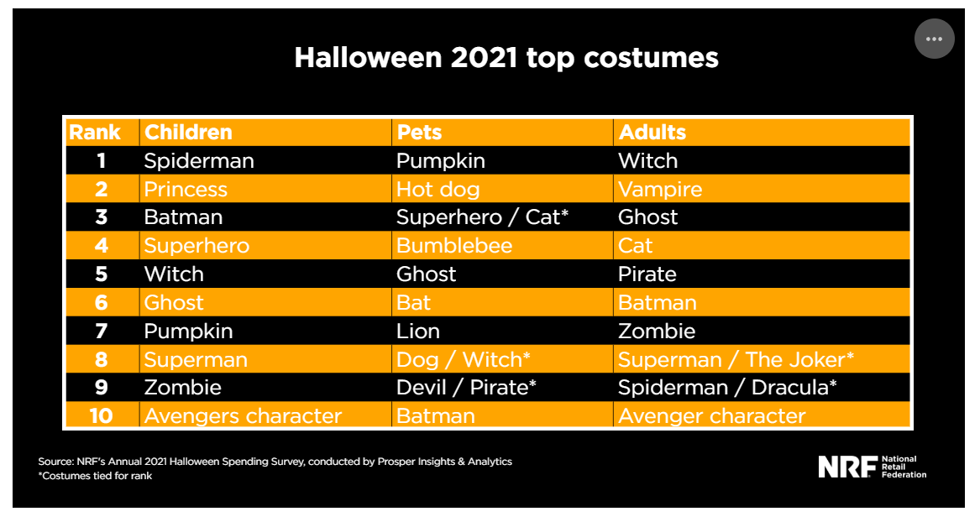Viewport: 980px width, 522px height.
Task: Select the Children column header
Action: coord(188,133)
